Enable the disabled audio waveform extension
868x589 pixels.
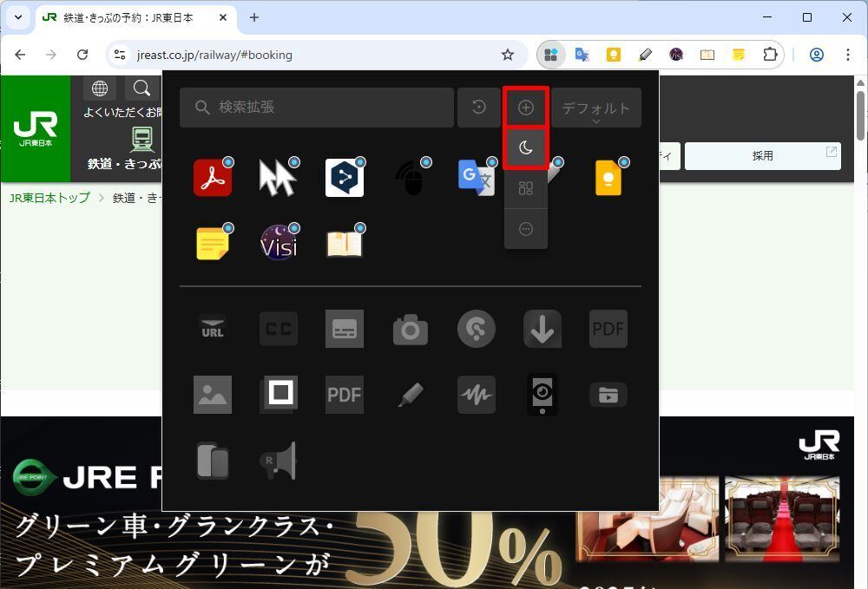pyautogui.click(x=476, y=395)
